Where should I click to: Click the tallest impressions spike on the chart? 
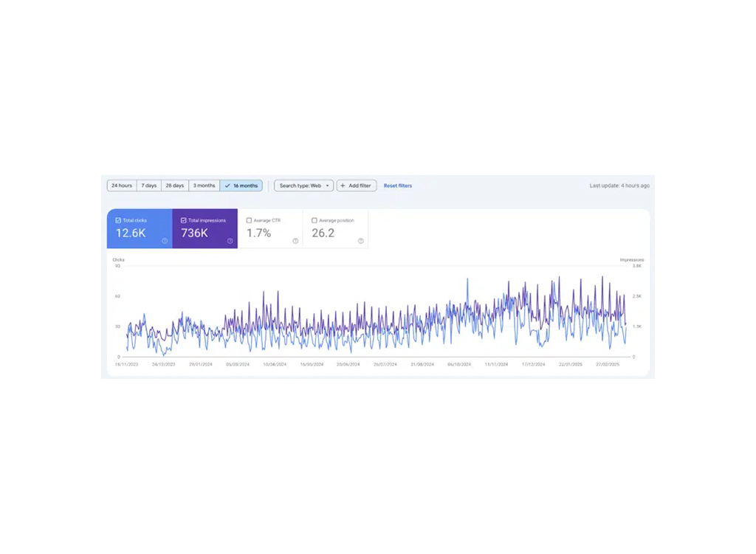coord(604,276)
